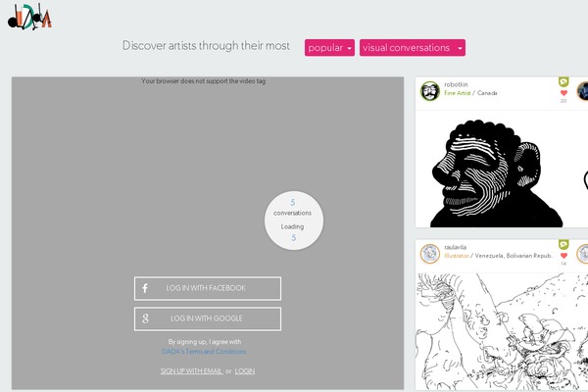588x392 pixels.
Task: Open robotkin's avatar profile picture
Action: [x=430, y=91]
